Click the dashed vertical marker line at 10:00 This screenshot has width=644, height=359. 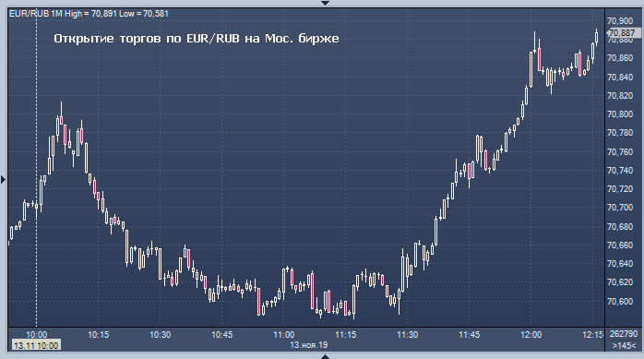coord(37,168)
